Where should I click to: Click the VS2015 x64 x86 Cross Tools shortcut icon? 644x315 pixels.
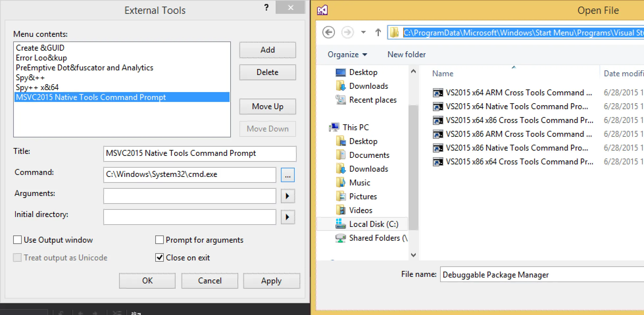pos(438,120)
